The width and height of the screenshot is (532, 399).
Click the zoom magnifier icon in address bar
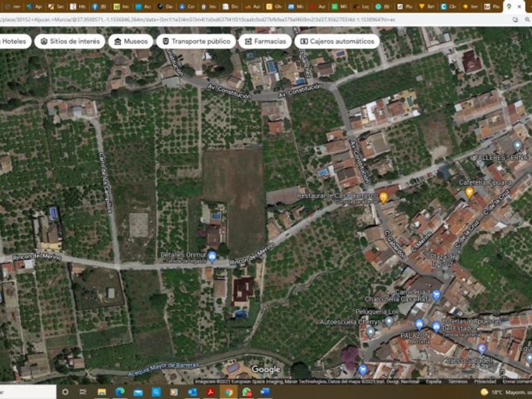coord(516,20)
